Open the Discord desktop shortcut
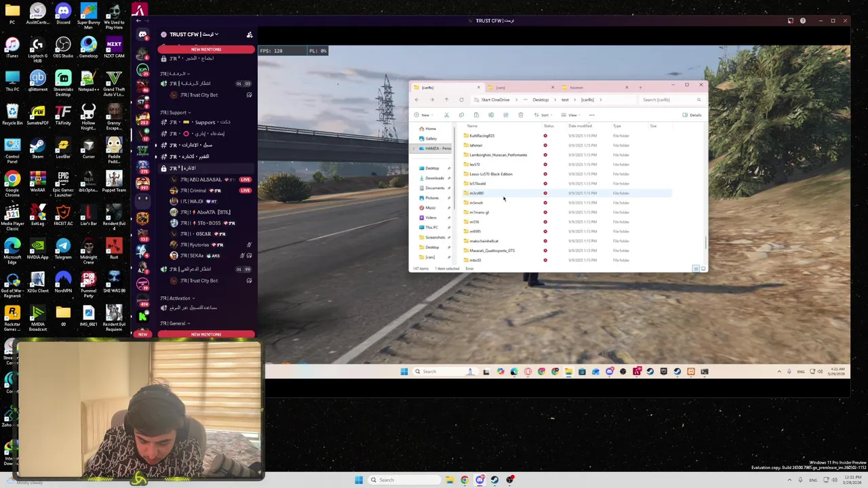Screen dimensions: 868x488 point(63,13)
